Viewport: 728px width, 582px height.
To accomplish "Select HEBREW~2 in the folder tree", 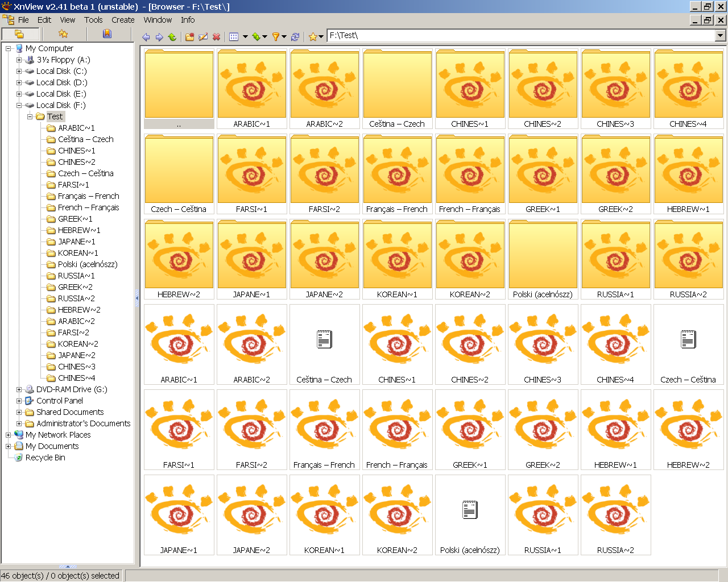I will tap(79, 310).
